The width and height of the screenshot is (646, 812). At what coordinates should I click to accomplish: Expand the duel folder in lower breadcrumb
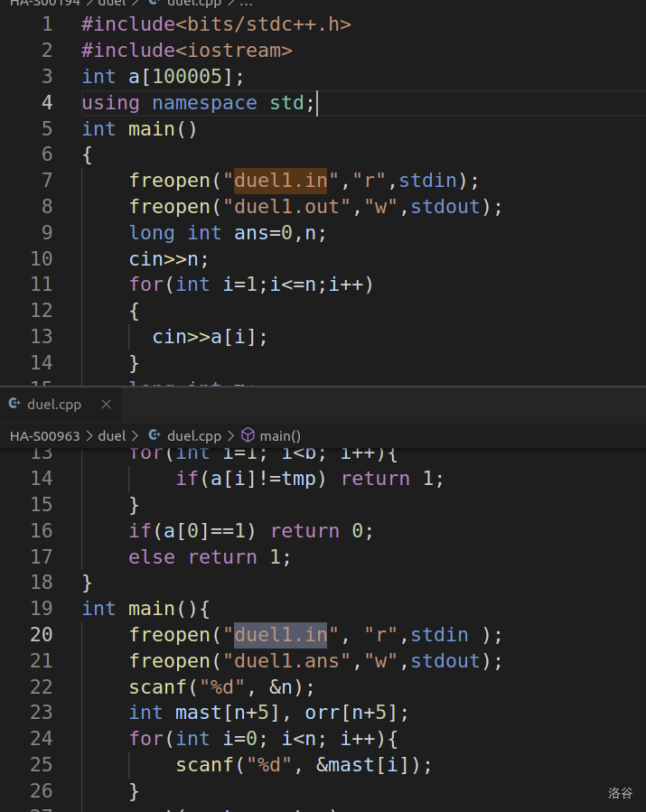coord(111,435)
